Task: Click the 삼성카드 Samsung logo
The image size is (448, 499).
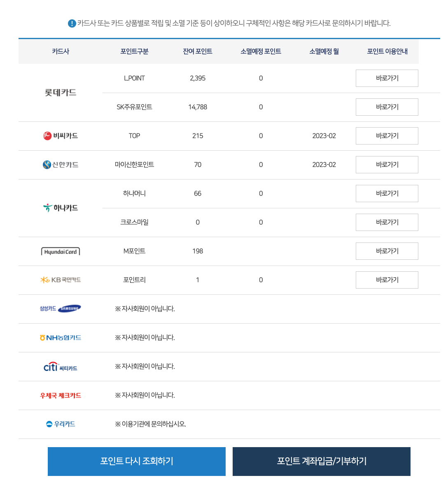Action: 61,309
